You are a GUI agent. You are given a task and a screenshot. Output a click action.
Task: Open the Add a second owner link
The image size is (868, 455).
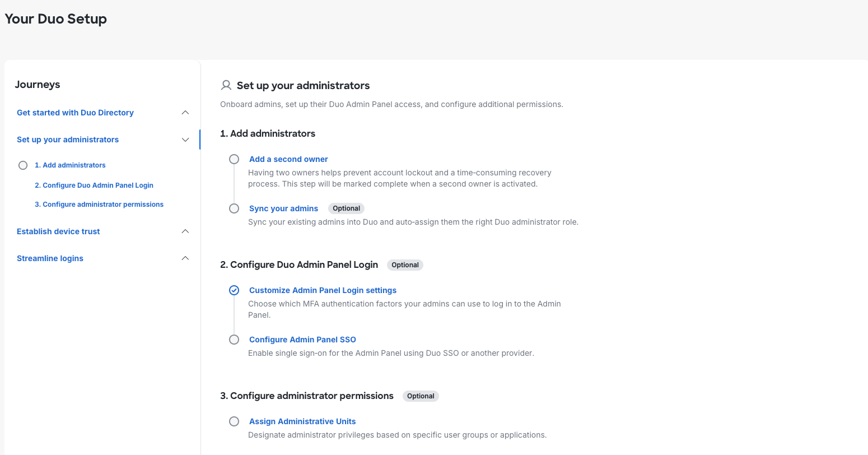point(288,159)
